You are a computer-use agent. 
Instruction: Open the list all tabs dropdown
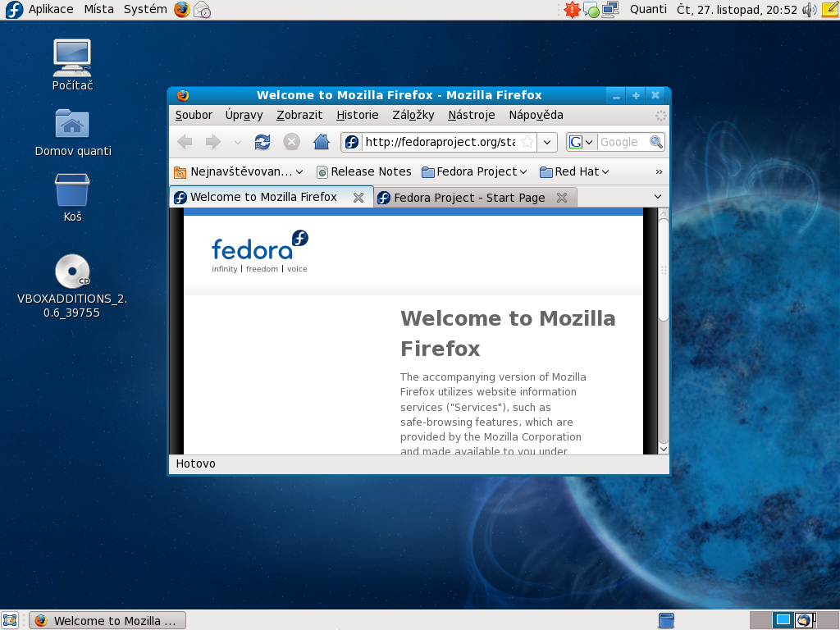point(658,197)
